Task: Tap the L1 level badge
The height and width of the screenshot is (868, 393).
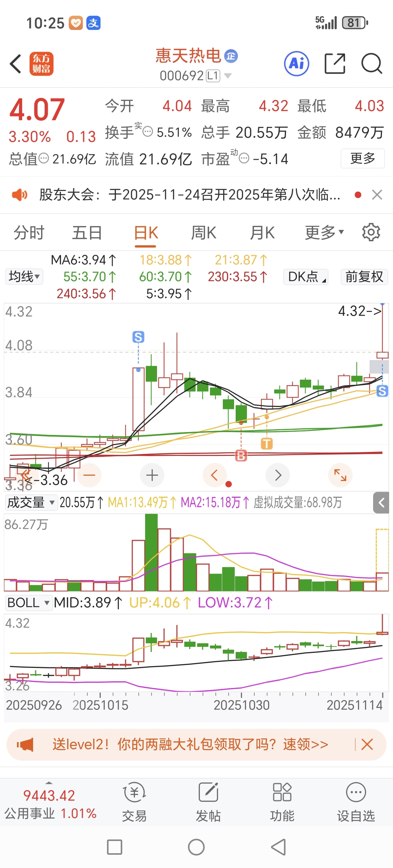Action: [213, 76]
